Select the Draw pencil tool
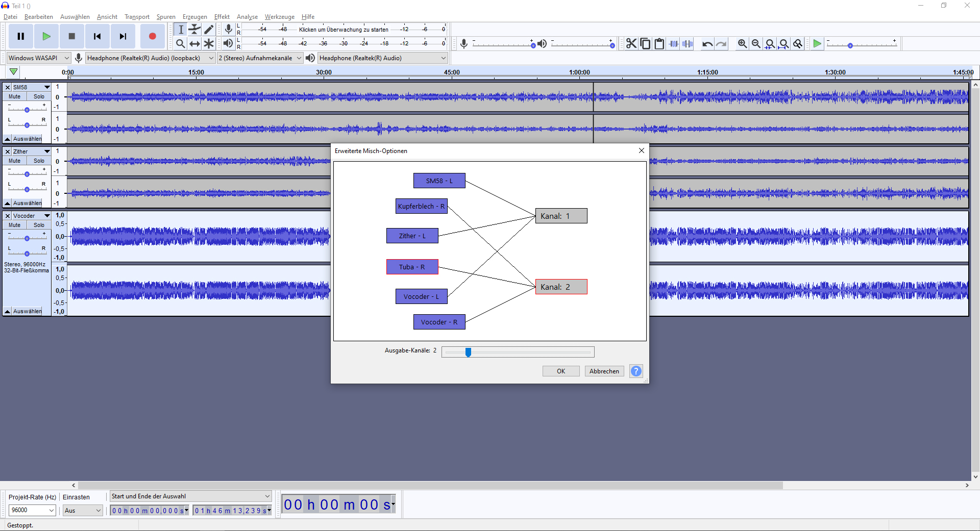The width and height of the screenshot is (980, 531). coord(209,30)
